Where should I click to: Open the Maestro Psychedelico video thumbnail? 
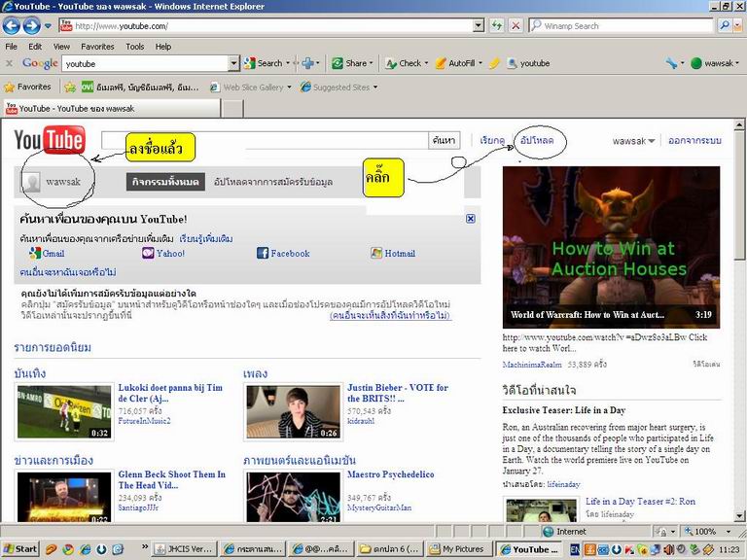(x=294, y=497)
